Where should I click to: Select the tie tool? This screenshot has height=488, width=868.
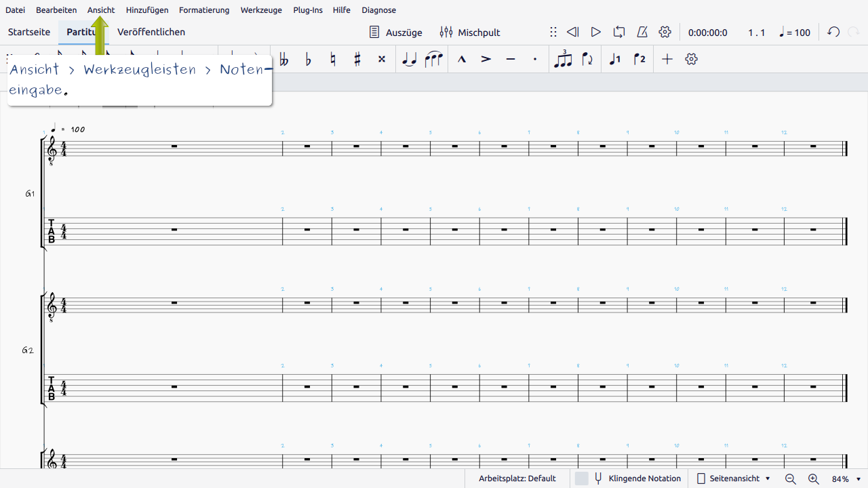tap(409, 60)
